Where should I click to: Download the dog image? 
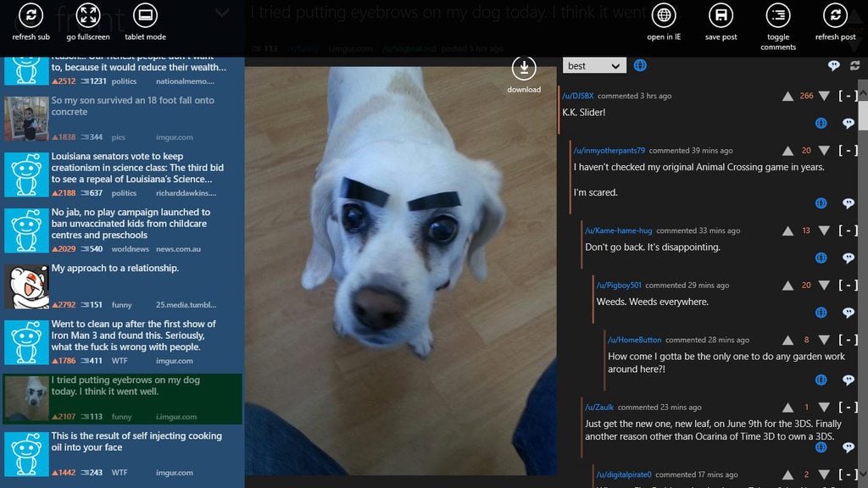pyautogui.click(x=524, y=69)
